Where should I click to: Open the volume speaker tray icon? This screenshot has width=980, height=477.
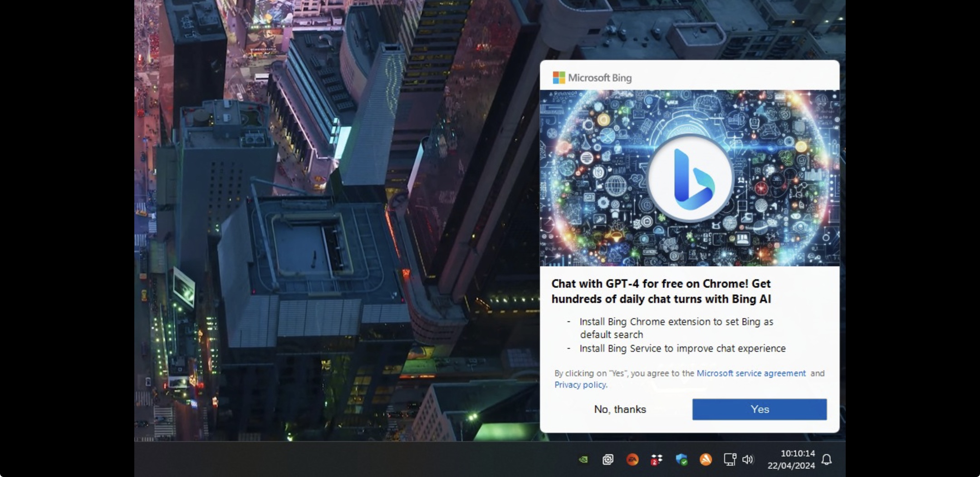748,459
